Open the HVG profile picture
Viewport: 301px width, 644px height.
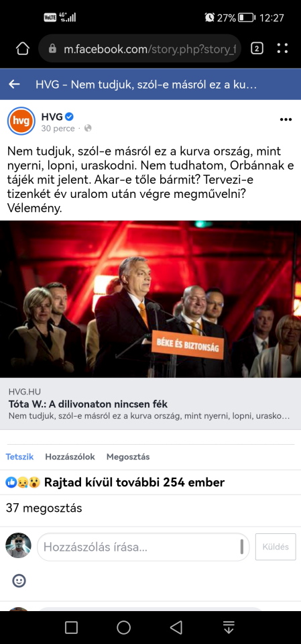pos(21,121)
